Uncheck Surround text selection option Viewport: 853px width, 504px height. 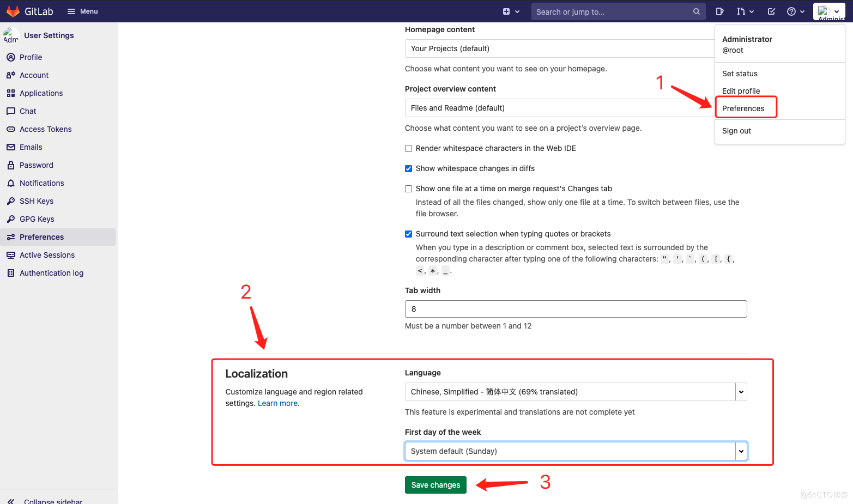(408, 234)
